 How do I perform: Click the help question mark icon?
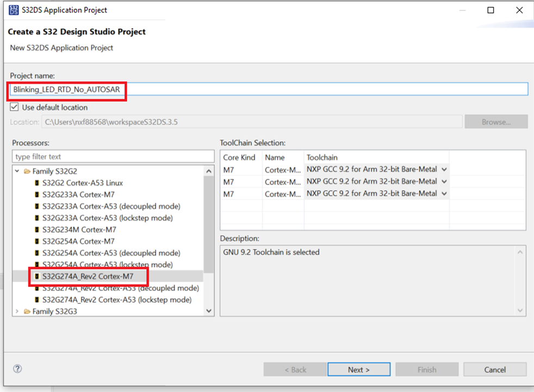(x=17, y=369)
